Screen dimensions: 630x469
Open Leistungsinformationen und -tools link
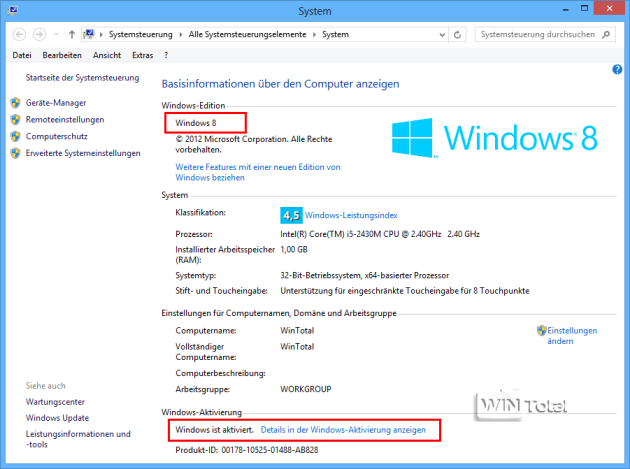78,439
